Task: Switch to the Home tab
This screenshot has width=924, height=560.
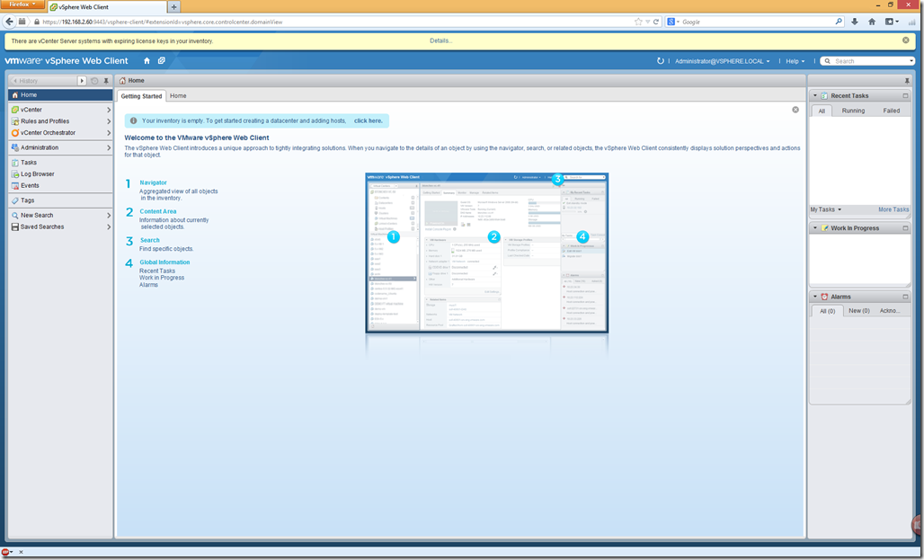Action: tap(178, 95)
